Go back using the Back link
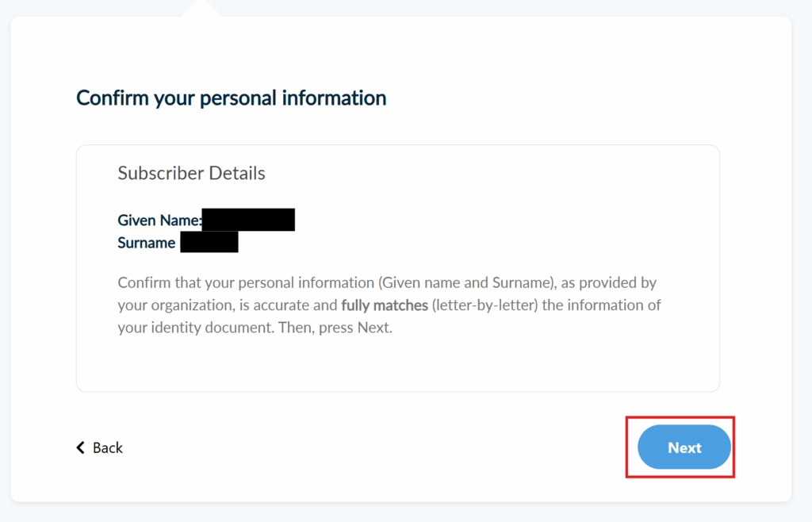The width and height of the screenshot is (812, 522). (107, 448)
